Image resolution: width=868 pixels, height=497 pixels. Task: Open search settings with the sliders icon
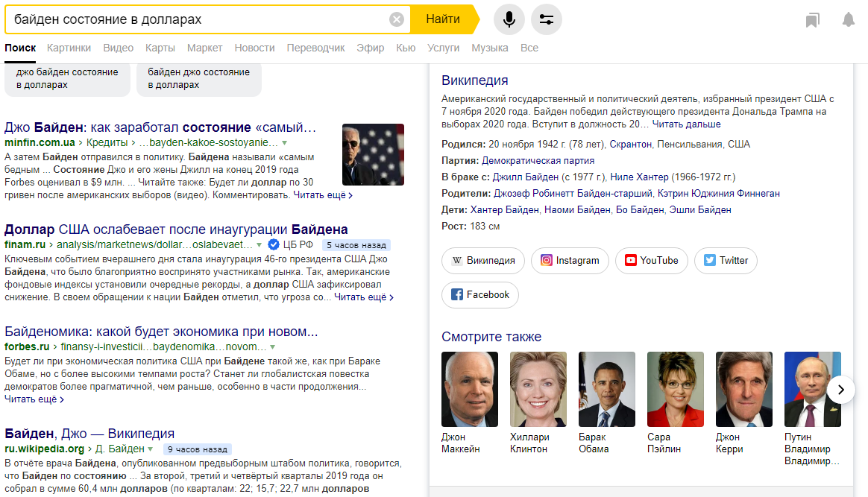547,19
